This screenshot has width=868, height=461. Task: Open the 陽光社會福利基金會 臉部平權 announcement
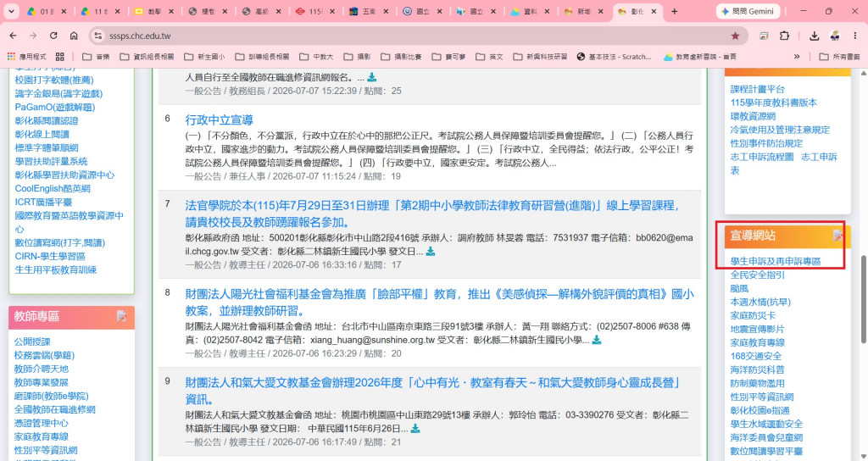pyautogui.click(x=439, y=303)
